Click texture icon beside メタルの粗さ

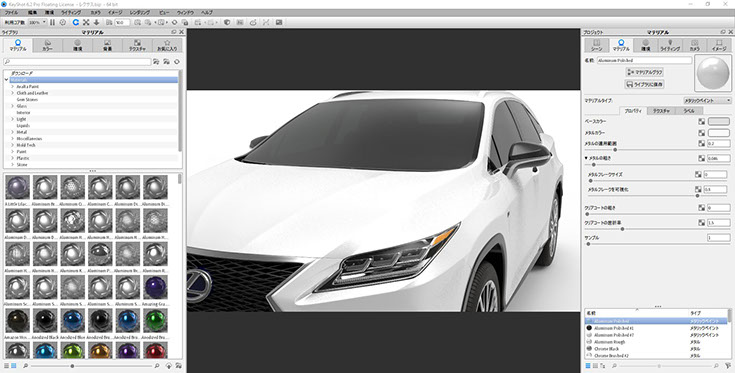coord(701,158)
